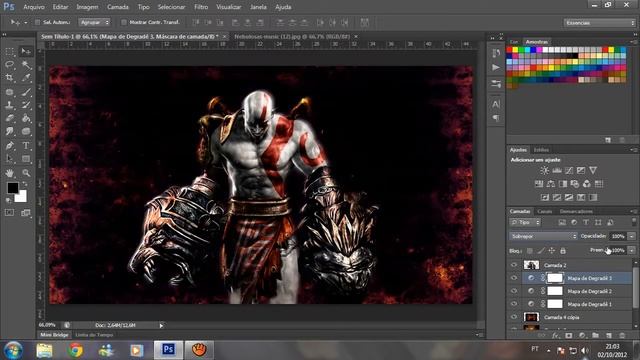Select the Zoom tool
Screen dimensions: 640x360
click(x=26, y=173)
